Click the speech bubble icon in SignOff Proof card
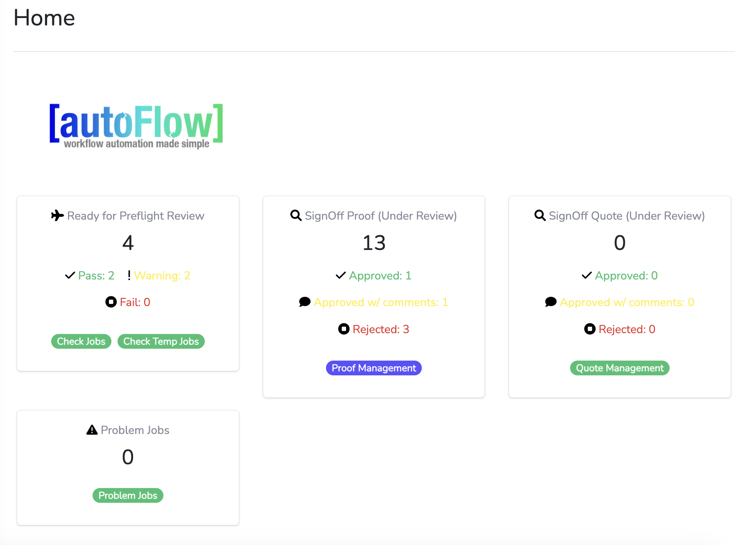Image resolution: width=756 pixels, height=545 pixels. [x=305, y=302]
